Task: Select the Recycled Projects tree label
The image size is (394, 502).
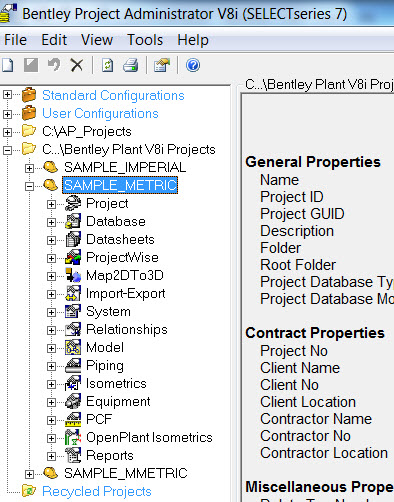Action: [x=97, y=491]
